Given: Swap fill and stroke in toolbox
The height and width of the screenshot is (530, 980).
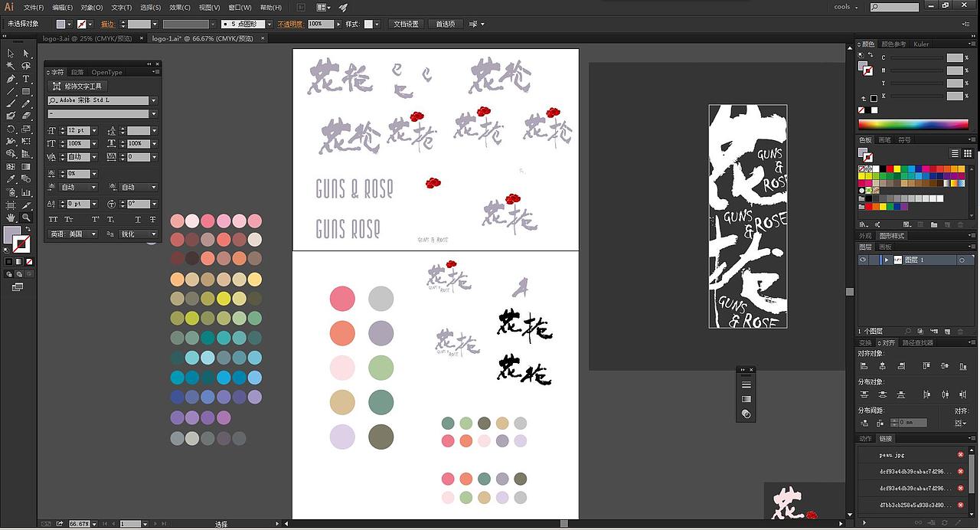Looking at the screenshot, I should (x=28, y=229).
